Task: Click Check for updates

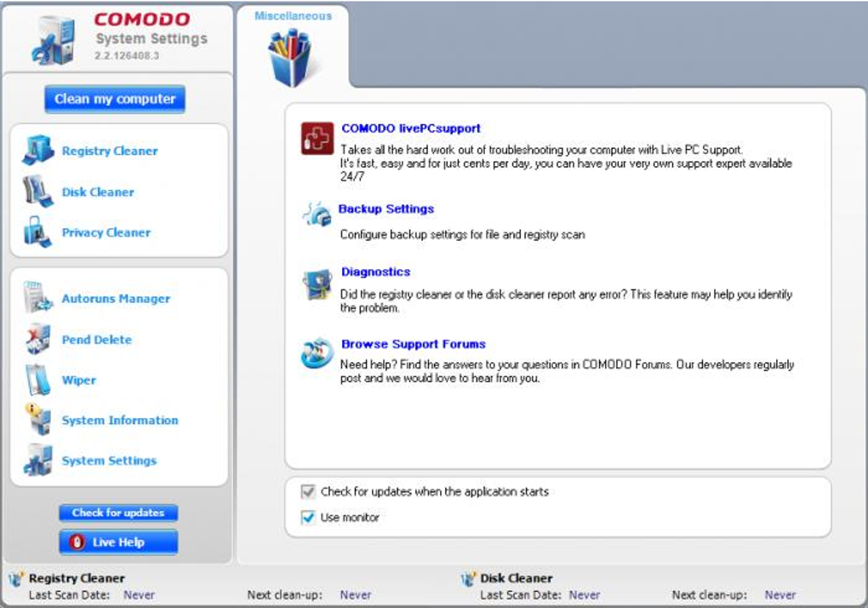Action: (x=117, y=513)
